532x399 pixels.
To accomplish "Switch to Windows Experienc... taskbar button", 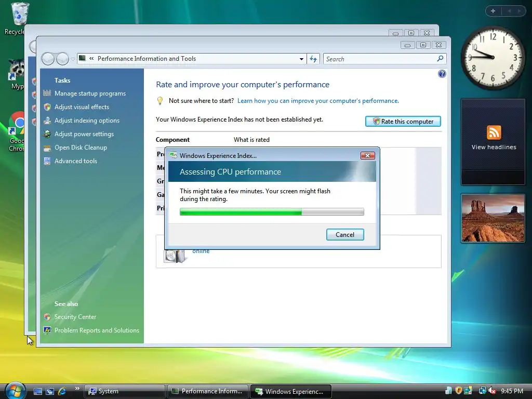I will tap(291, 391).
